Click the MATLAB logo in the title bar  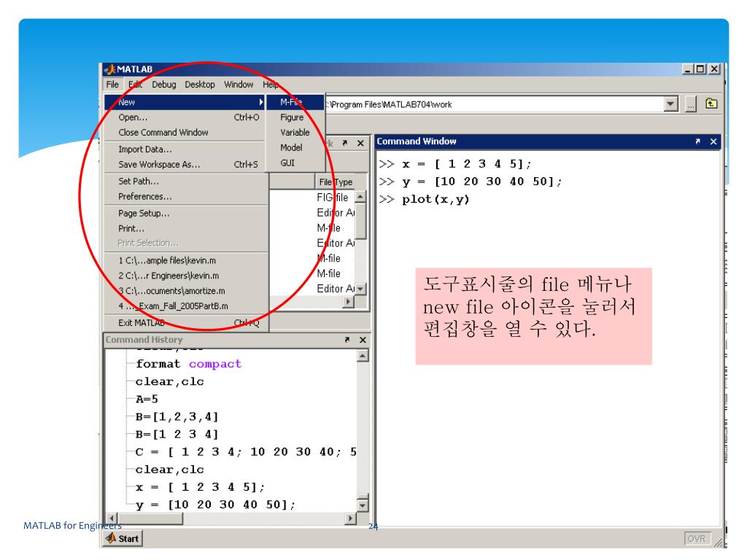pyautogui.click(x=110, y=69)
